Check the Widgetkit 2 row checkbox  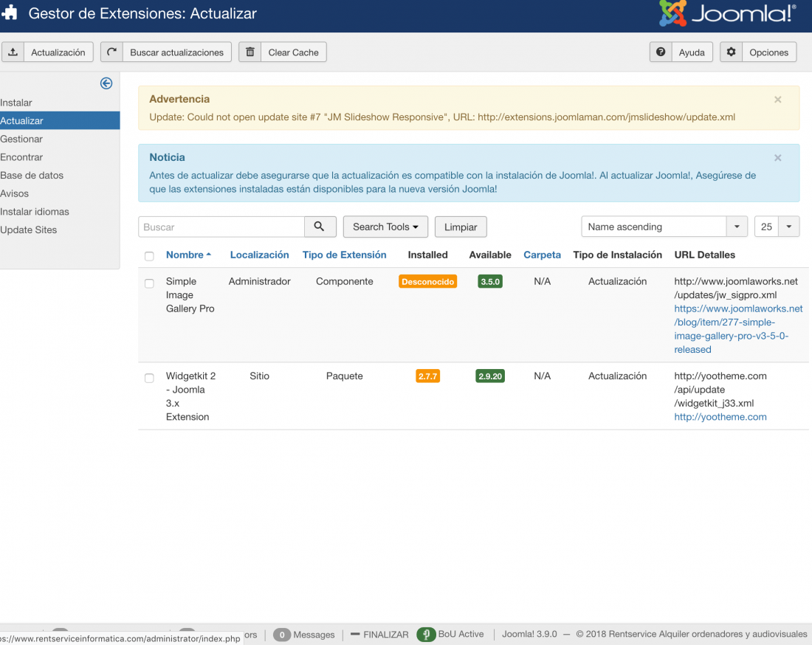coord(149,378)
